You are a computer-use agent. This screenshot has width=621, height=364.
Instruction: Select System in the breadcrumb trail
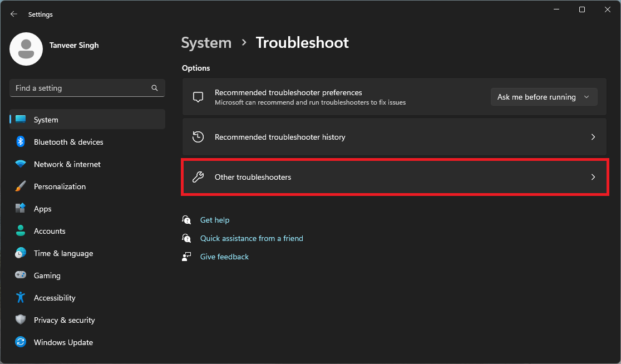(x=206, y=42)
